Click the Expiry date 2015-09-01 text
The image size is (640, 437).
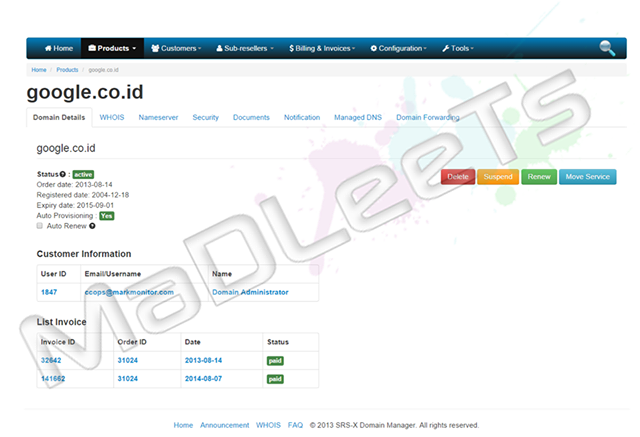coord(76,205)
